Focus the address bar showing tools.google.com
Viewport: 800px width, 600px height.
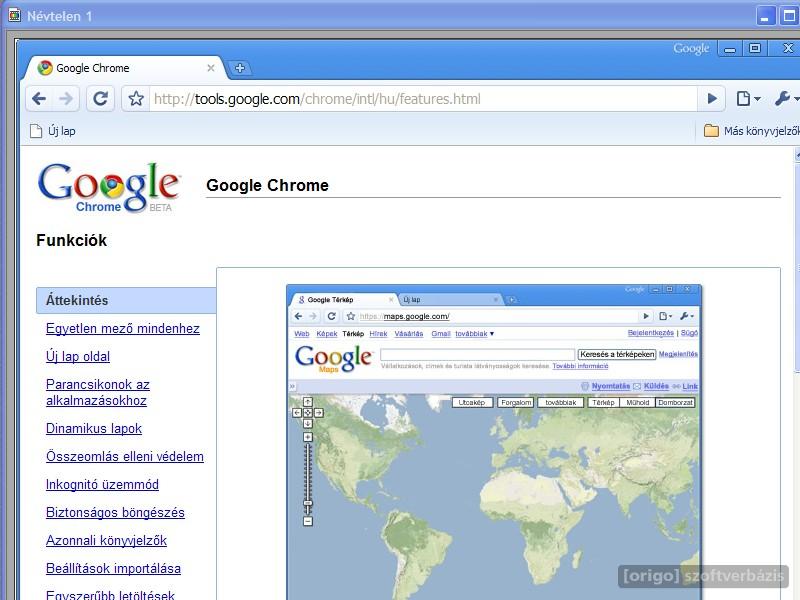[x=423, y=98]
